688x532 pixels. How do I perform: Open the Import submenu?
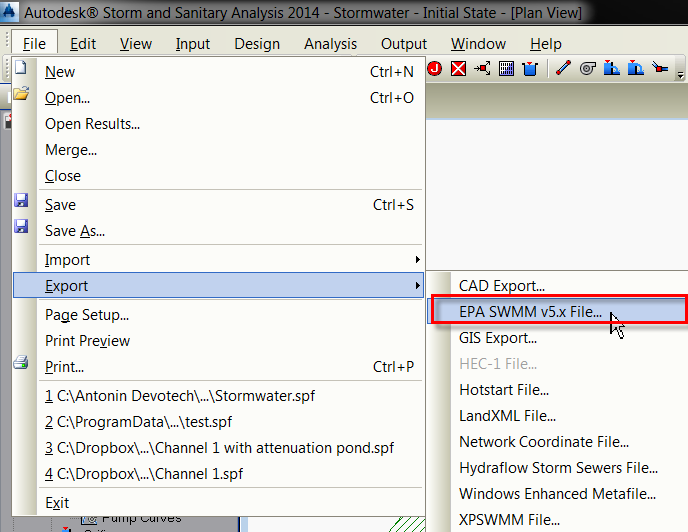218,260
